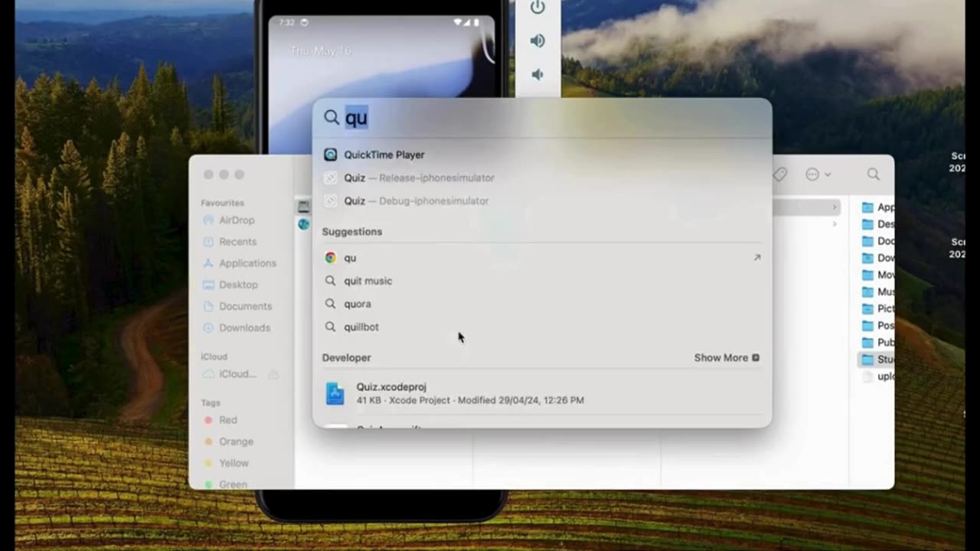Open AirDrop in the Finder sidebar
This screenshot has width=980, height=551.
tap(228, 220)
